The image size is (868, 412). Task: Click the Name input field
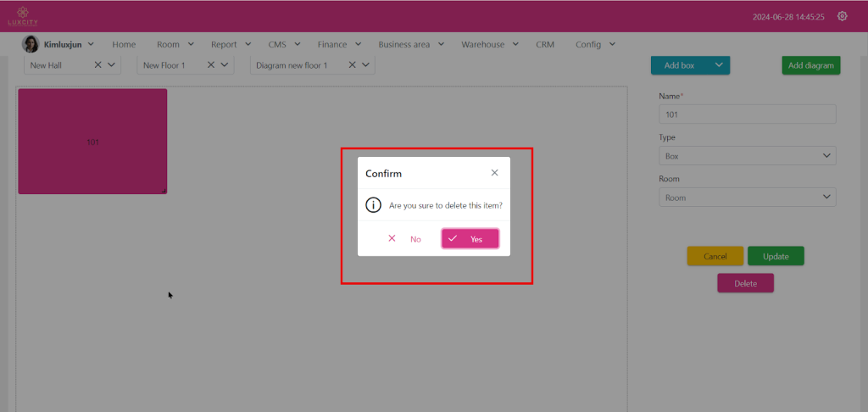(747, 114)
